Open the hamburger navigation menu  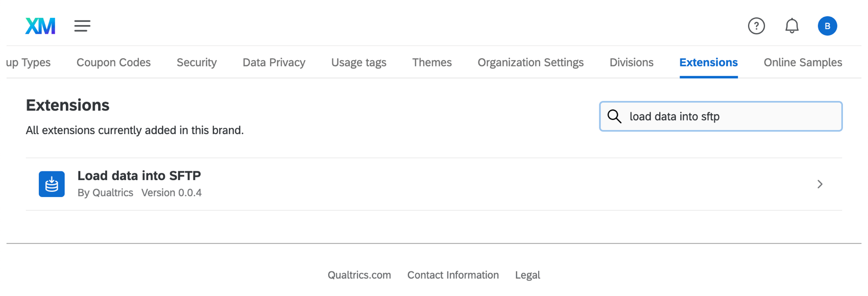(82, 26)
